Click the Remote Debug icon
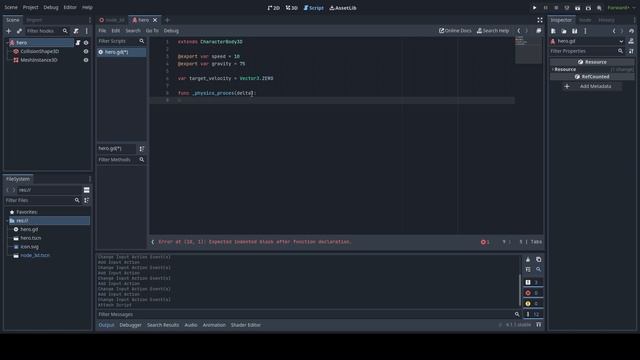This screenshot has width=640, height=360. [567, 8]
